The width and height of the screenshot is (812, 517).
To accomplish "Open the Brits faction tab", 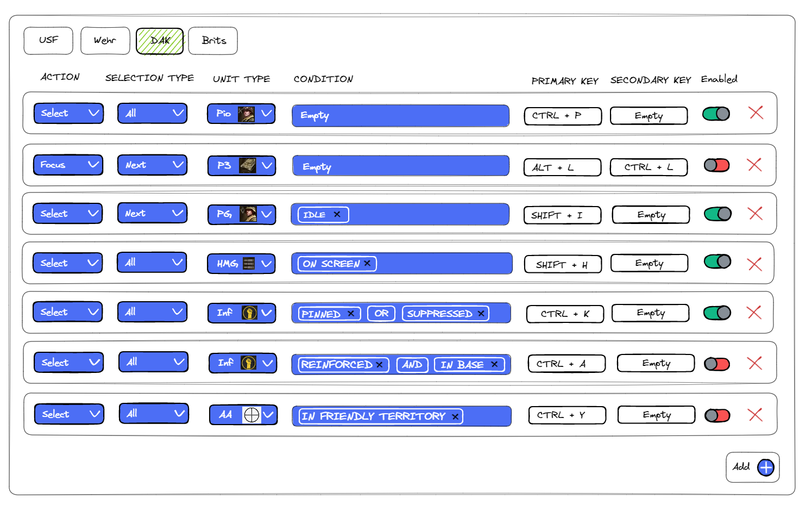I will pyautogui.click(x=213, y=41).
